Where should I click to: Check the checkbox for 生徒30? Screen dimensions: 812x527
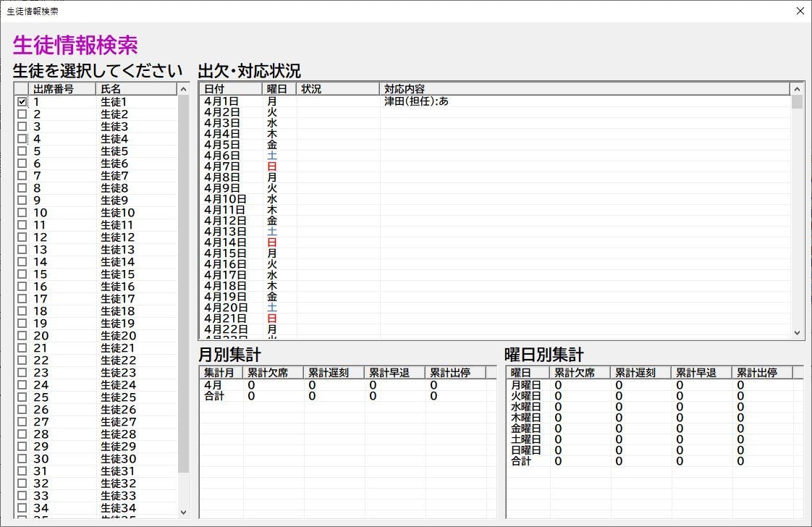22,459
